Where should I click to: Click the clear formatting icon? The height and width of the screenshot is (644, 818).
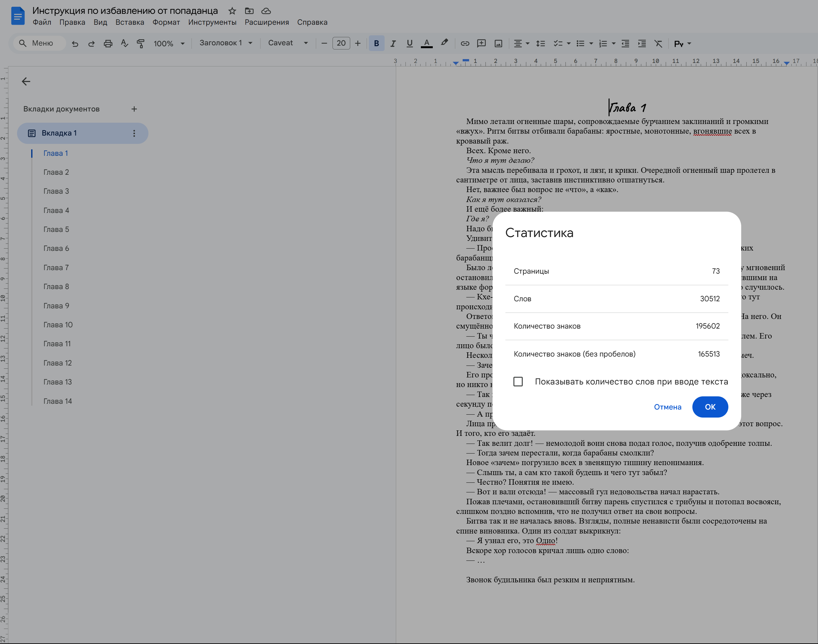click(658, 44)
